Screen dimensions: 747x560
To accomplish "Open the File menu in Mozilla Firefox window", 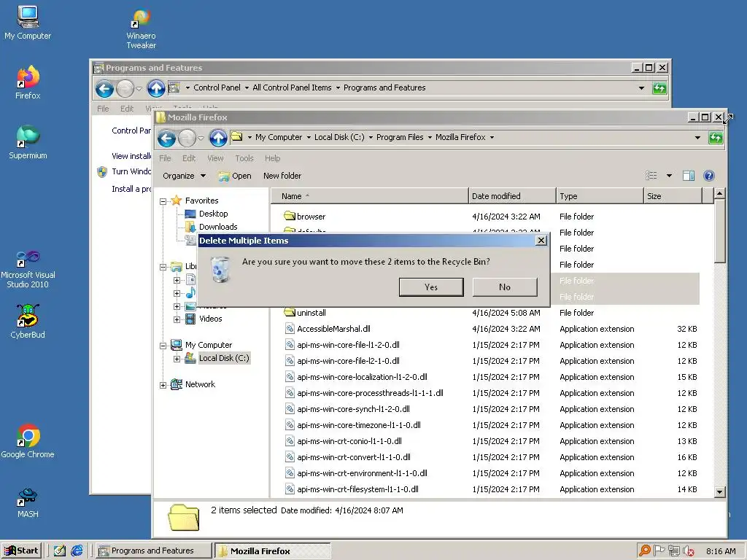I will [165, 158].
